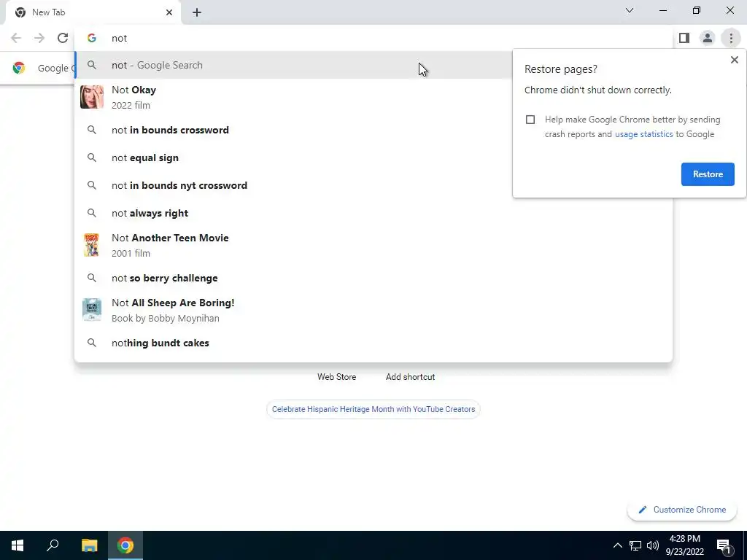
Task: Click the back navigation arrow
Action: 16,38
